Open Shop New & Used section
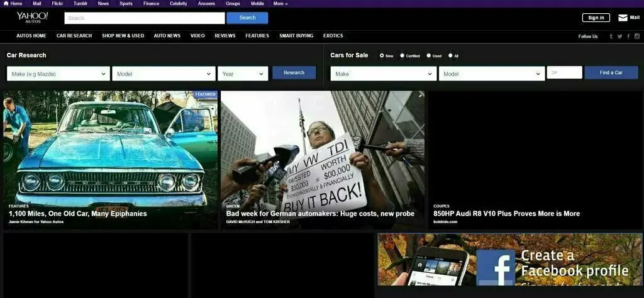This screenshot has height=298, width=644. click(123, 36)
